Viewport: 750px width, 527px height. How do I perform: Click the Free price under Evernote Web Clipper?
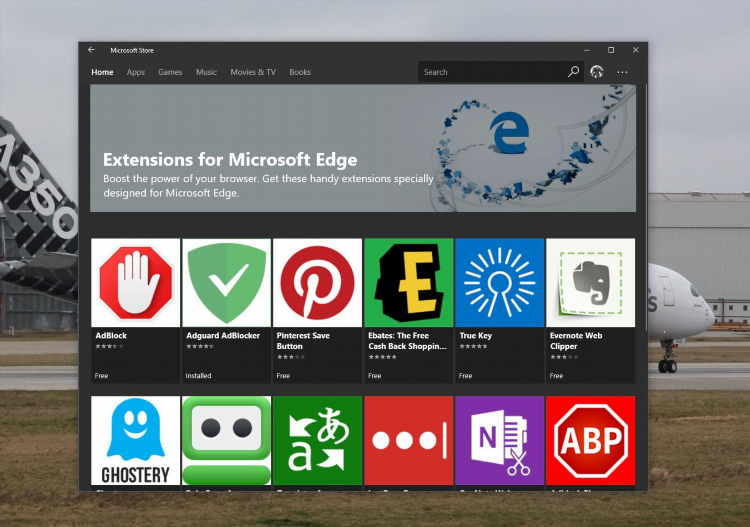[556, 376]
